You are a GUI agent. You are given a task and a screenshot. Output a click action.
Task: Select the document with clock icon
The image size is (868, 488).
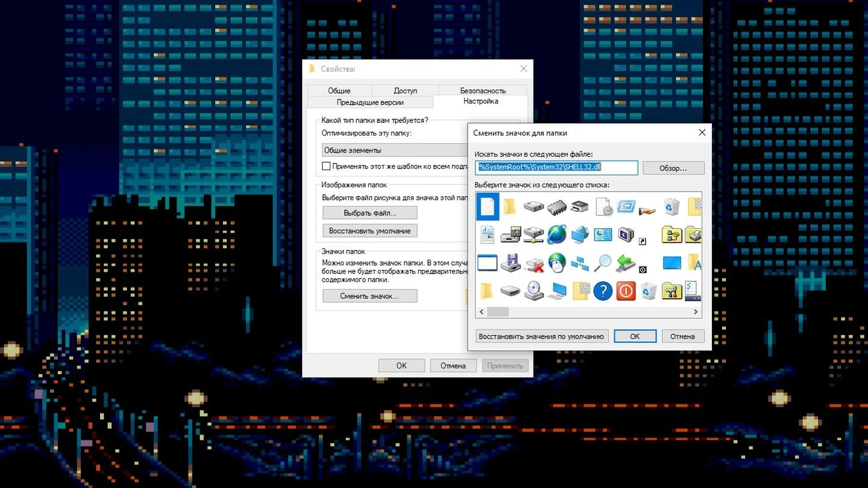[603, 207]
